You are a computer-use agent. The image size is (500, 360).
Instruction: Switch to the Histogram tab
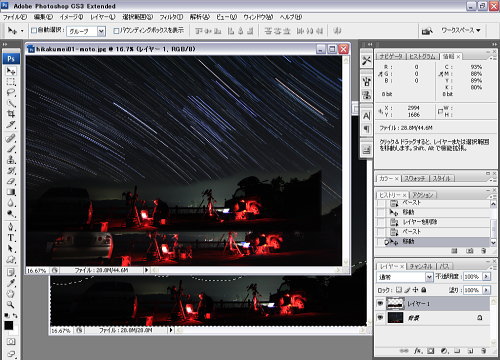tap(422, 56)
